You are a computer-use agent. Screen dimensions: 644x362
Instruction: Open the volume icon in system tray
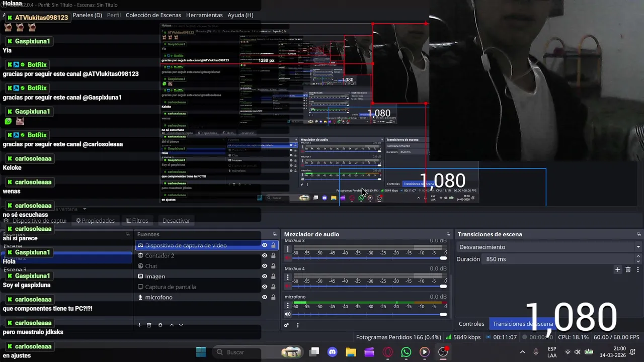coord(577,352)
